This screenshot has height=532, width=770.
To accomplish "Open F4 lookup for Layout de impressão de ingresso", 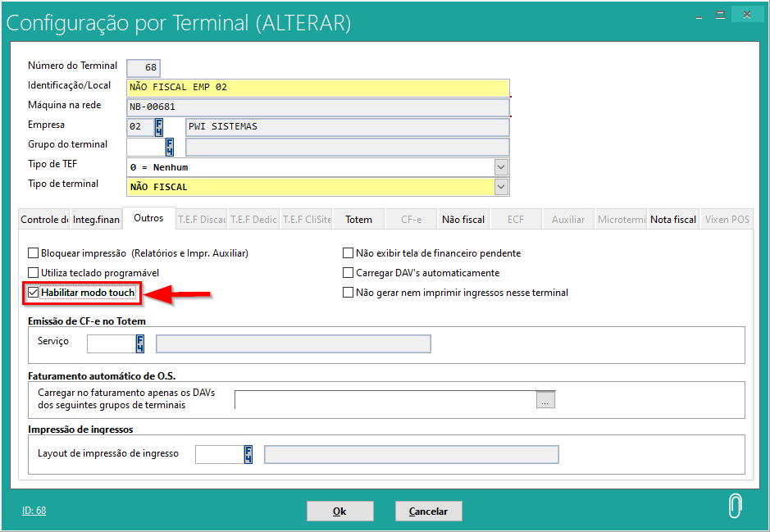I will 248,454.
